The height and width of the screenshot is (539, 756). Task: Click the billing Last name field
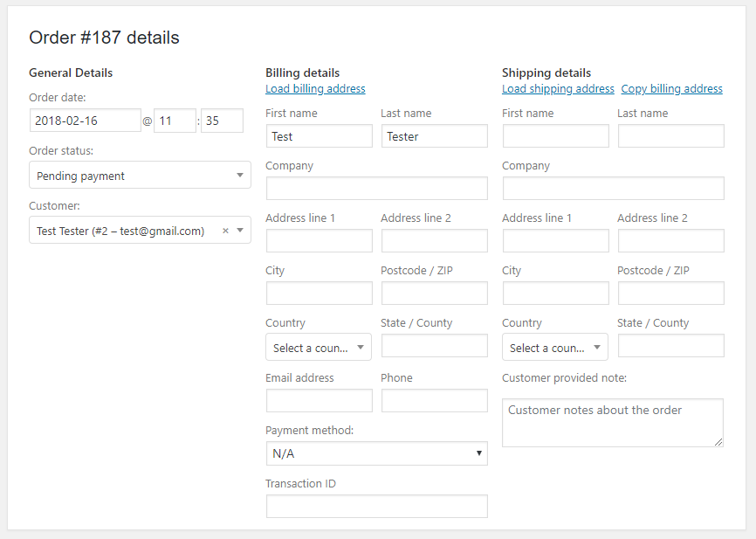pyautogui.click(x=434, y=136)
